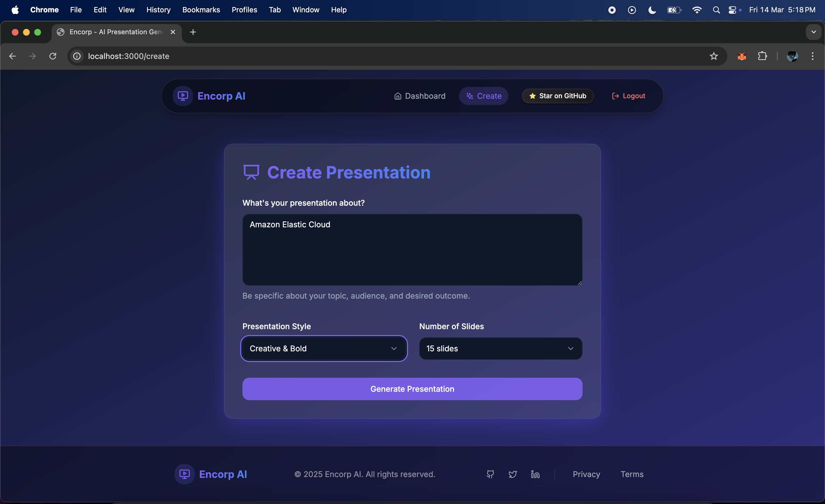Open the Chrome extensions puzzle icon

click(x=762, y=56)
